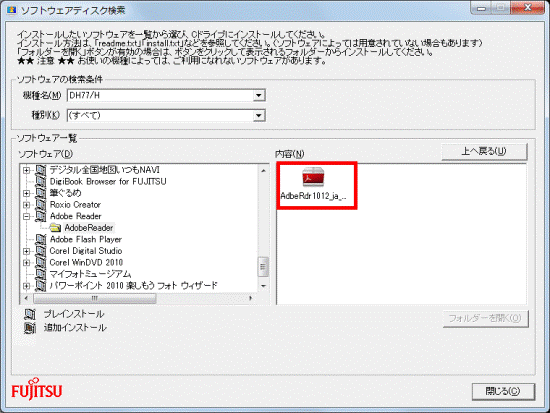550x413 pixels.
Task: Click the DigiBook Browser for FUJITSU icon
Action: pos(41,181)
